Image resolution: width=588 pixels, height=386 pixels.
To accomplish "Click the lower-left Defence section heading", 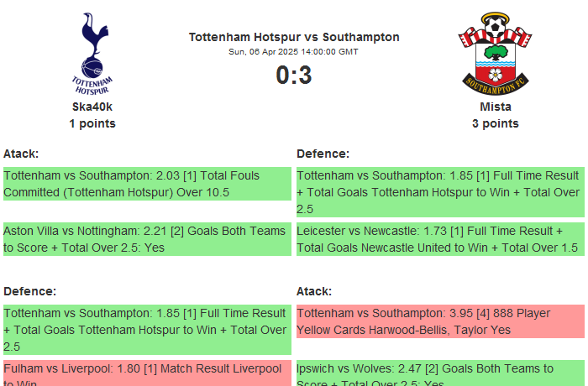I will coord(30,291).
